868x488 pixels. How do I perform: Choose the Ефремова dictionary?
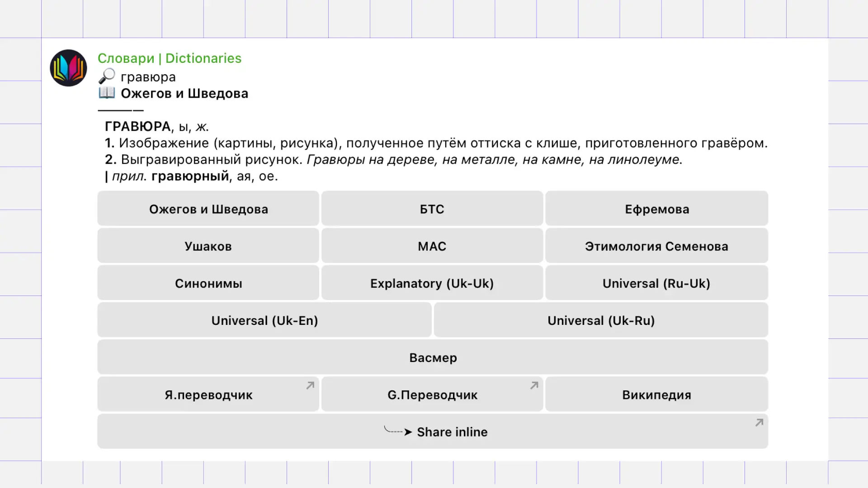tap(657, 209)
